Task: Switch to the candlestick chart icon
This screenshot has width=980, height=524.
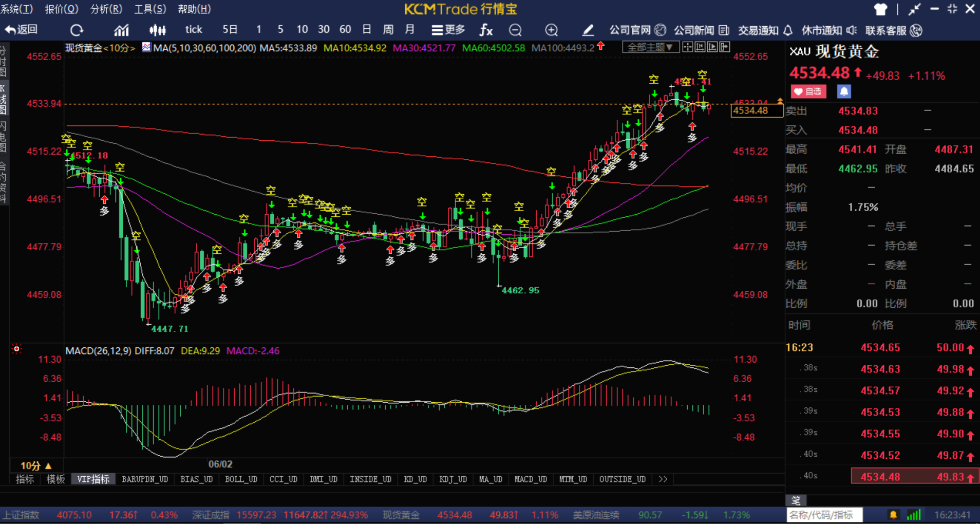Action: pyautogui.click(x=157, y=30)
